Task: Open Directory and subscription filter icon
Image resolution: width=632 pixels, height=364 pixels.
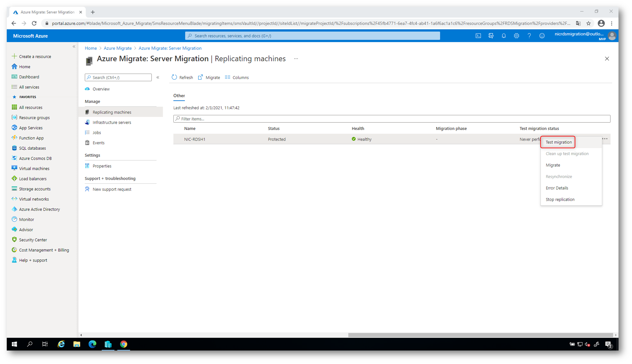Action: point(491,36)
